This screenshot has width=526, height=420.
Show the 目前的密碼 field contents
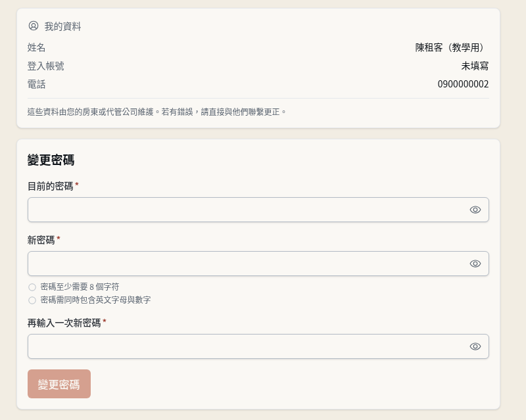coord(475,210)
